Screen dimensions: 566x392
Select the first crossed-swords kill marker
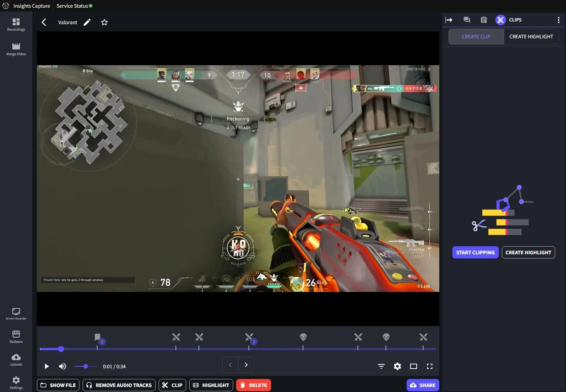[176, 337]
